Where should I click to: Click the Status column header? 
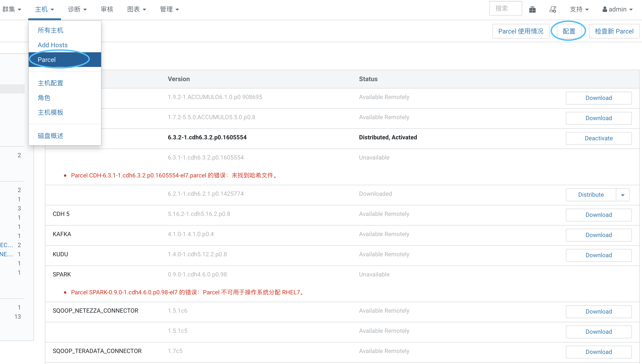point(368,79)
